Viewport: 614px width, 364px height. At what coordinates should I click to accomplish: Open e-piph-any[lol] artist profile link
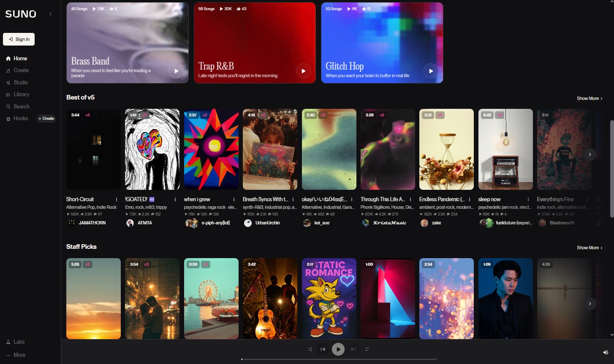[216, 223]
